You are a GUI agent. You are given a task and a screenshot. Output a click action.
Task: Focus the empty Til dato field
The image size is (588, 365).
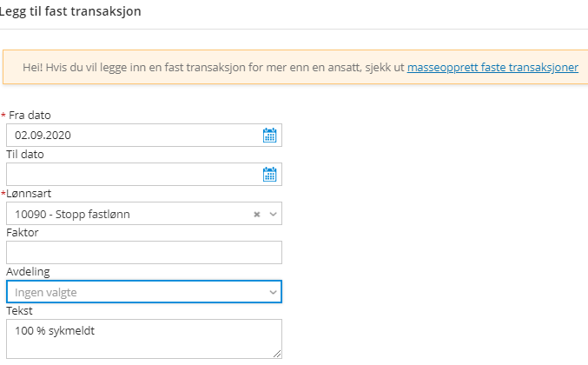point(130,174)
